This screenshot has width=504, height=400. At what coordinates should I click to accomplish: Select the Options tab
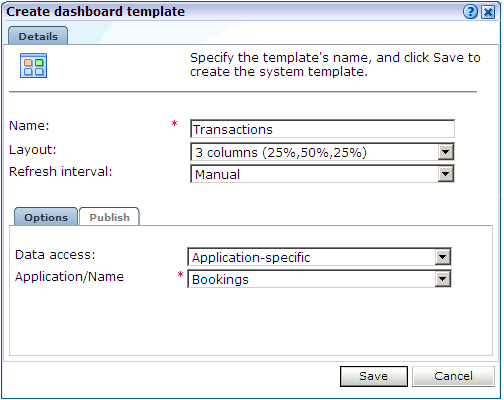46,217
